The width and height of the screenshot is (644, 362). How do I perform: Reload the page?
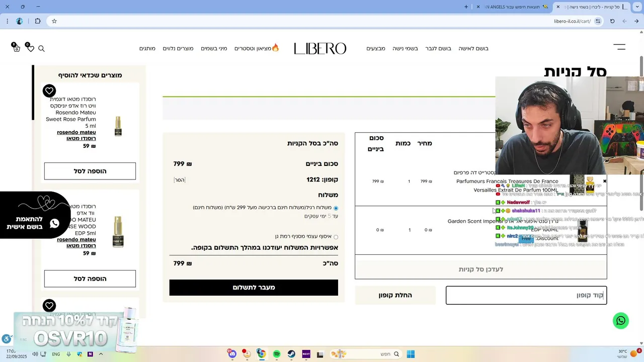[612, 21]
